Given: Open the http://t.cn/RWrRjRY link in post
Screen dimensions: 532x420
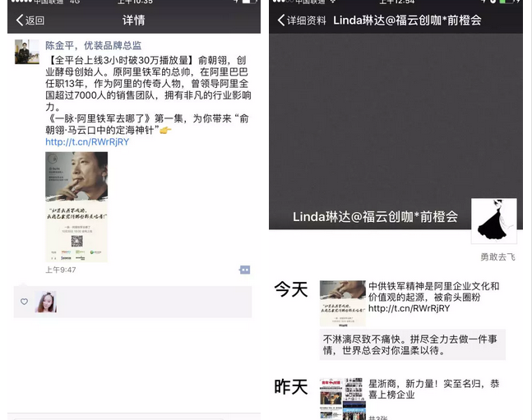Looking at the screenshot, I should point(87,142).
